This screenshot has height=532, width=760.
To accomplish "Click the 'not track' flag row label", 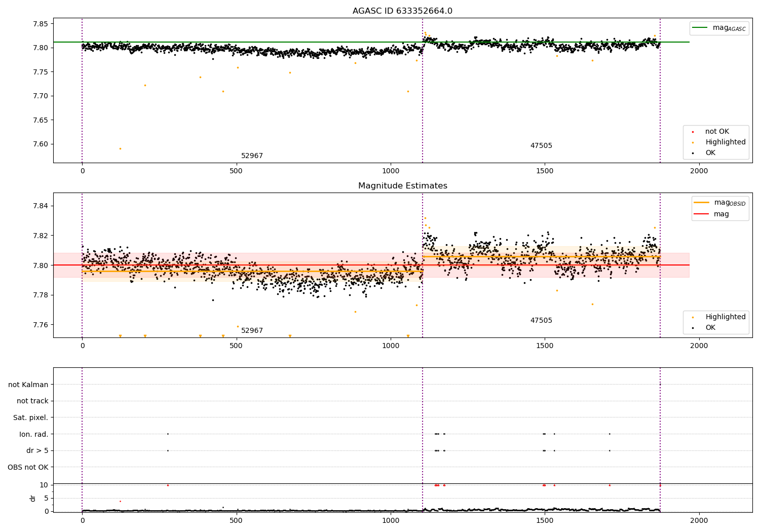I will click(x=32, y=401).
